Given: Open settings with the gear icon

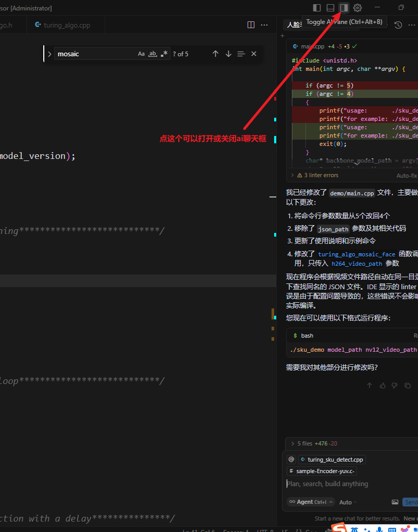Looking at the screenshot, I should (x=357, y=7).
